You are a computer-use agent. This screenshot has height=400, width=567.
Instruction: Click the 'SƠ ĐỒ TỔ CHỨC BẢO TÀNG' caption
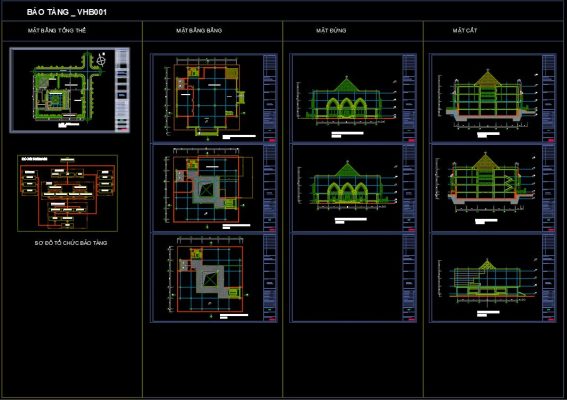[71, 243]
